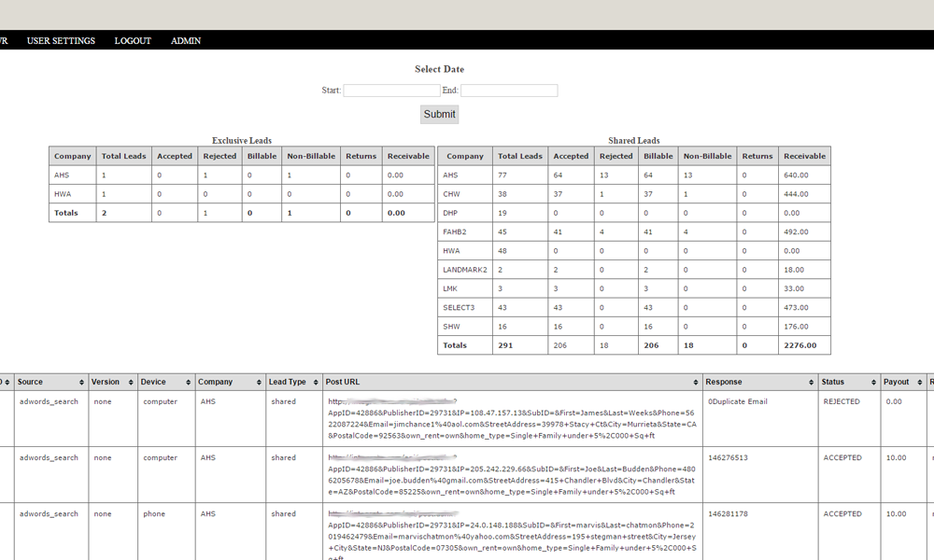
Task: Click the Device column sort arrows
Action: click(189, 382)
